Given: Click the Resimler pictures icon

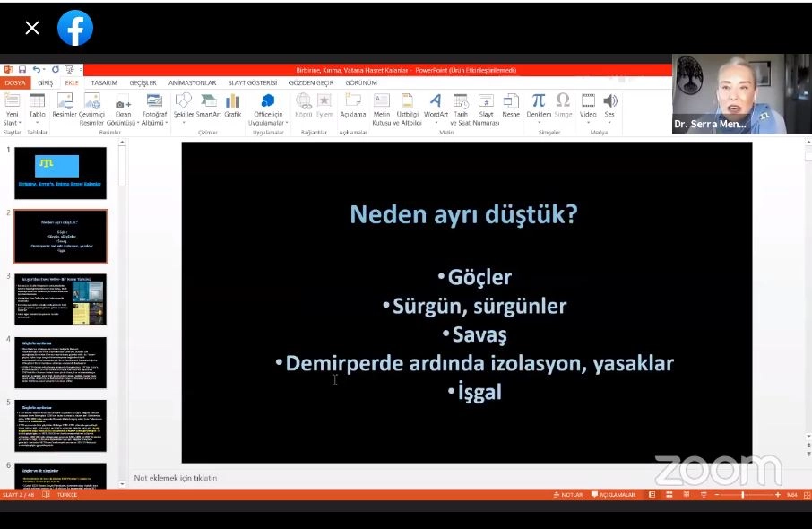Looking at the screenshot, I should (65, 101).
